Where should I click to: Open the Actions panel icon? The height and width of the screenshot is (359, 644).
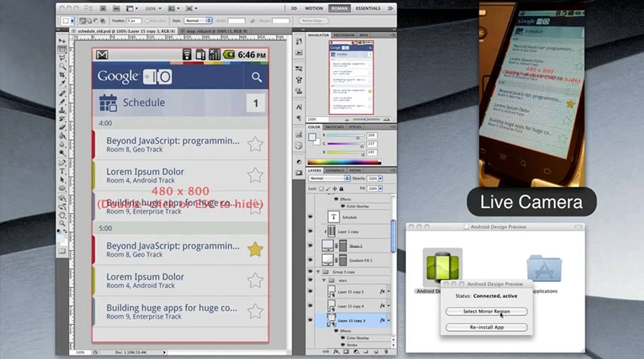[x=299, y=52]
